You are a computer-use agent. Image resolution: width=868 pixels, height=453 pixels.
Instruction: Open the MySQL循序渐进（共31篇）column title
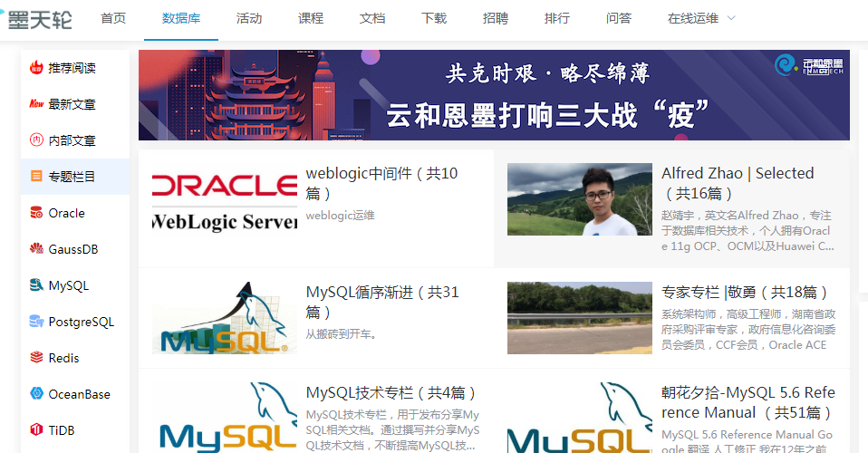tap(382, 302)
